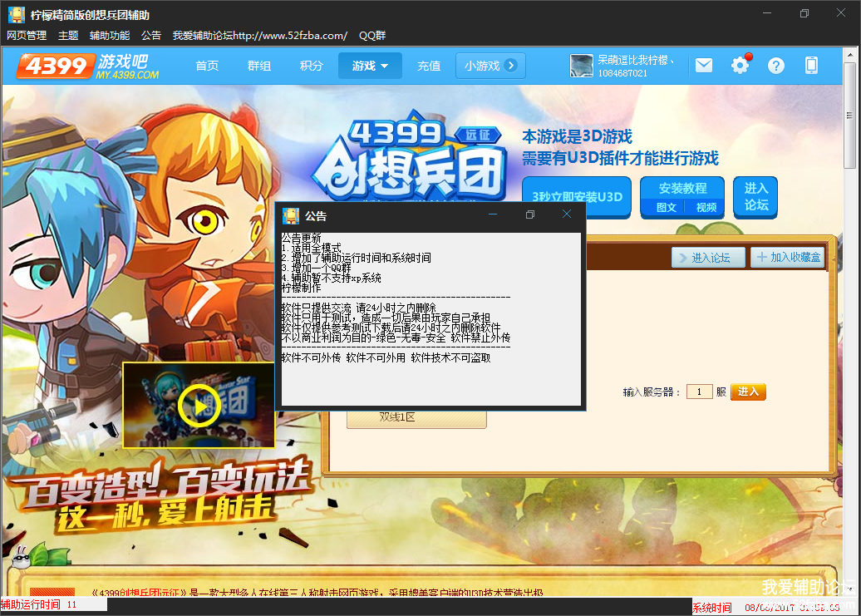Open the 积分 navigation tab

pos(312,66)
